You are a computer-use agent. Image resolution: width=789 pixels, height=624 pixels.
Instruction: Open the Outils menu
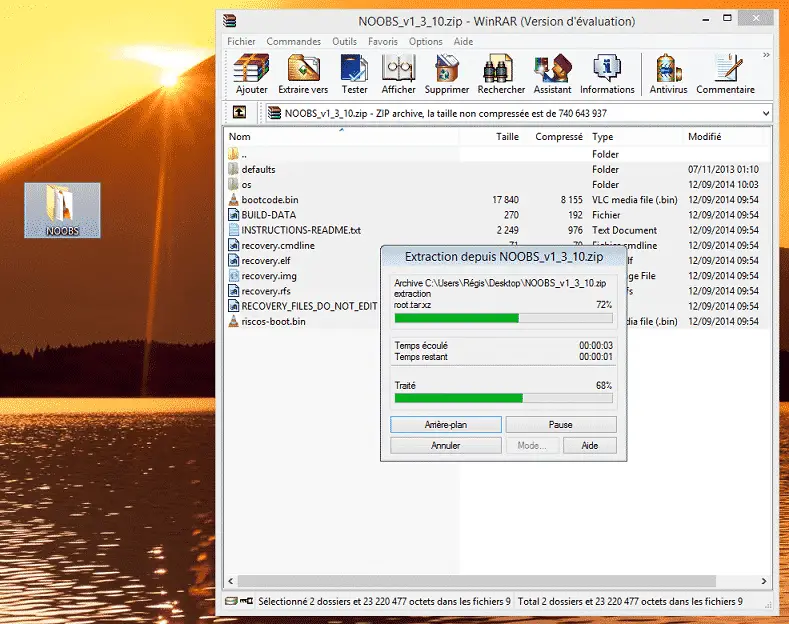coord(344,41)
